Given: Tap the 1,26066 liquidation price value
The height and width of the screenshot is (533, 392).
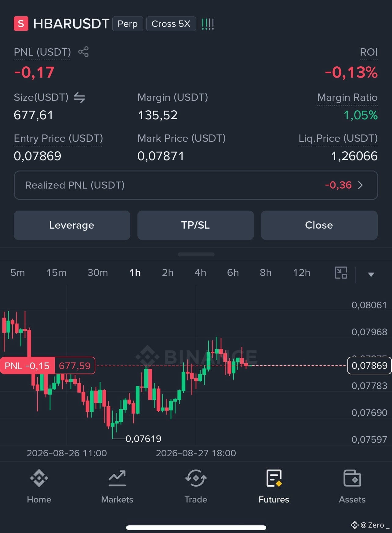Looking at the screenshot, I should click(354, 156).
